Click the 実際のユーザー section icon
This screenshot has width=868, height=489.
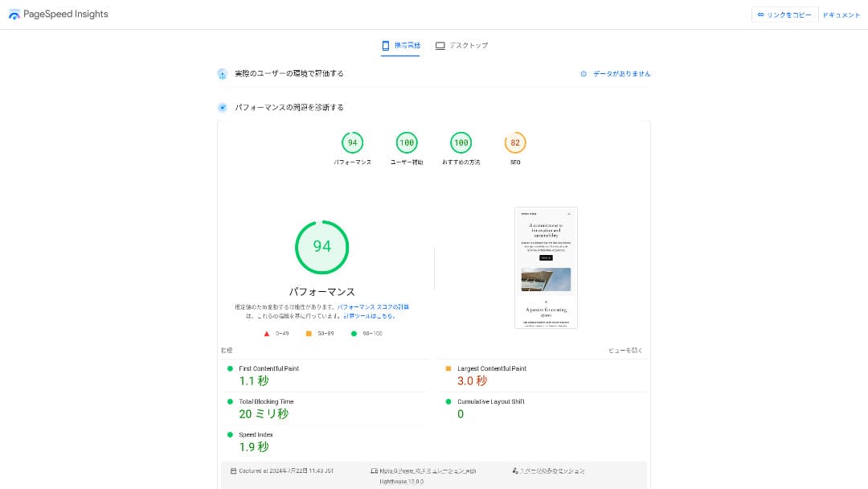(223, 74)
